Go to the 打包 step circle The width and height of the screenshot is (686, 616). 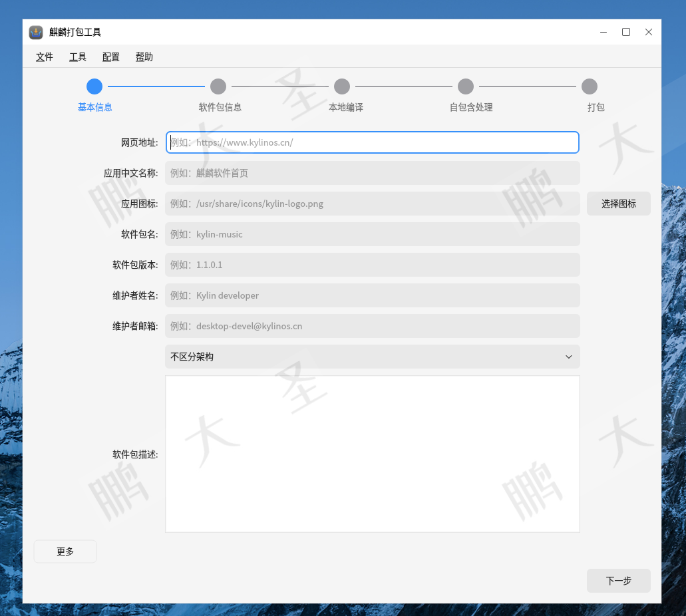pyautogui.click(x=590, y=86)
